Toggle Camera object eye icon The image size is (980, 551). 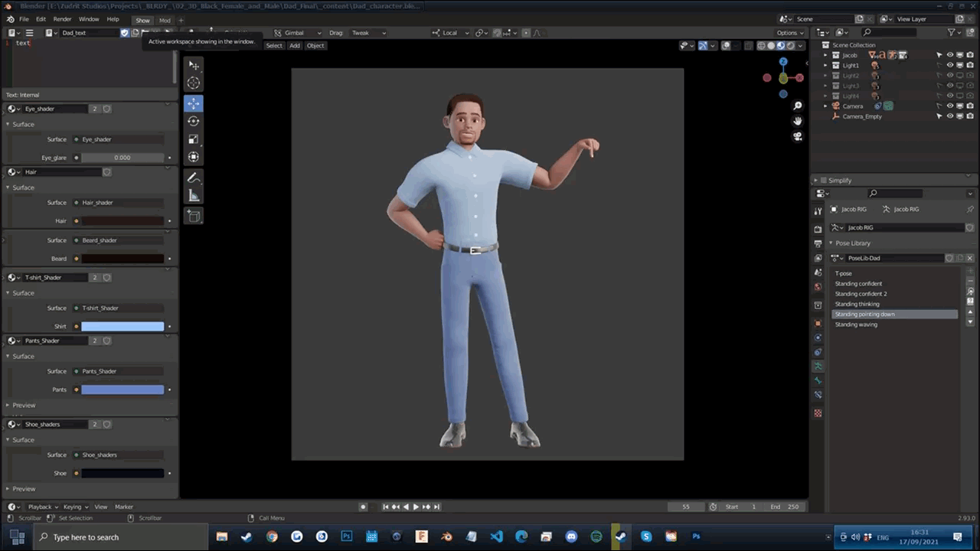[949, 106]
